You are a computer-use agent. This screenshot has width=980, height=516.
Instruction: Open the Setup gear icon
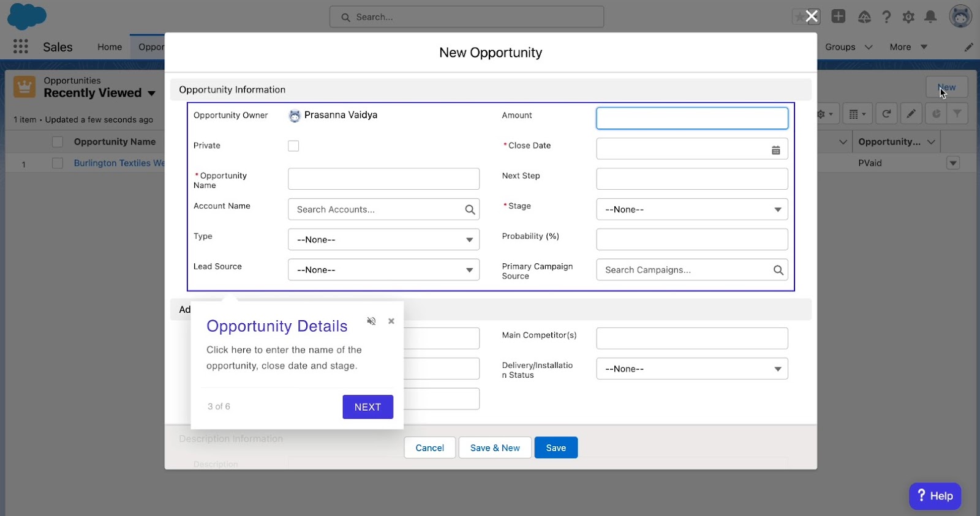point(908,17)
